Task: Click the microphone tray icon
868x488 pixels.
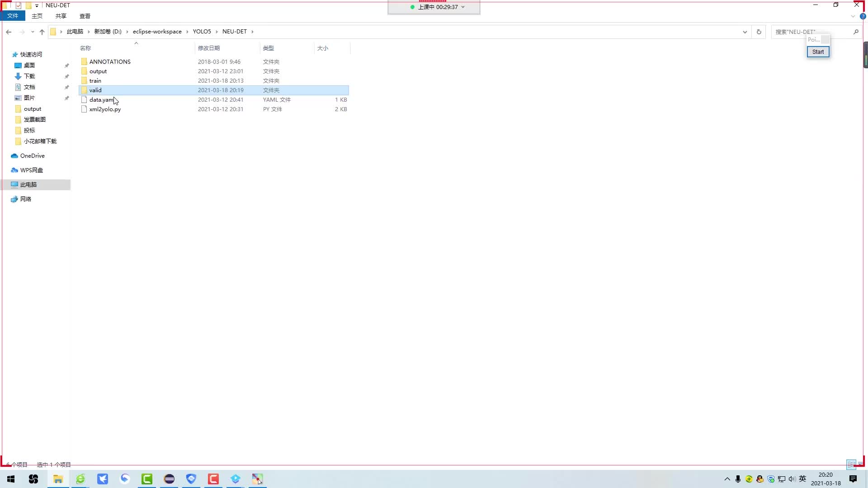Action: [x=738, y=479]
